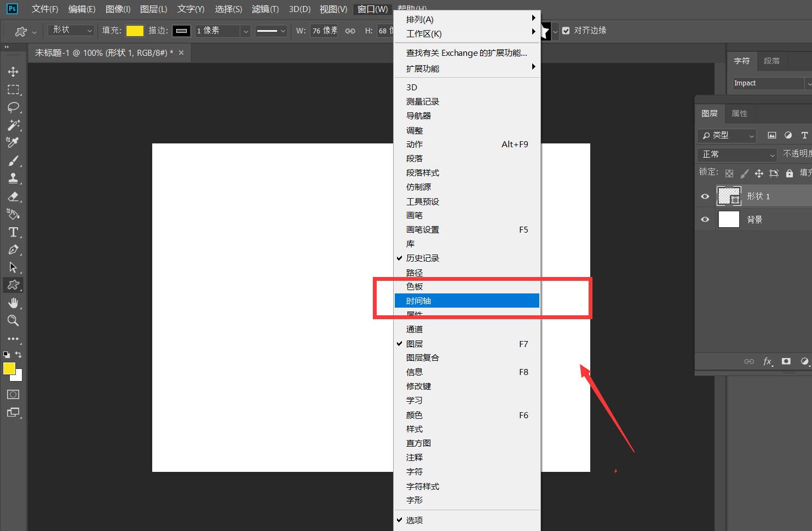Viewport: 812px width, 531px height.
Task: Click the link width and height icon
Action: point(350,31)
